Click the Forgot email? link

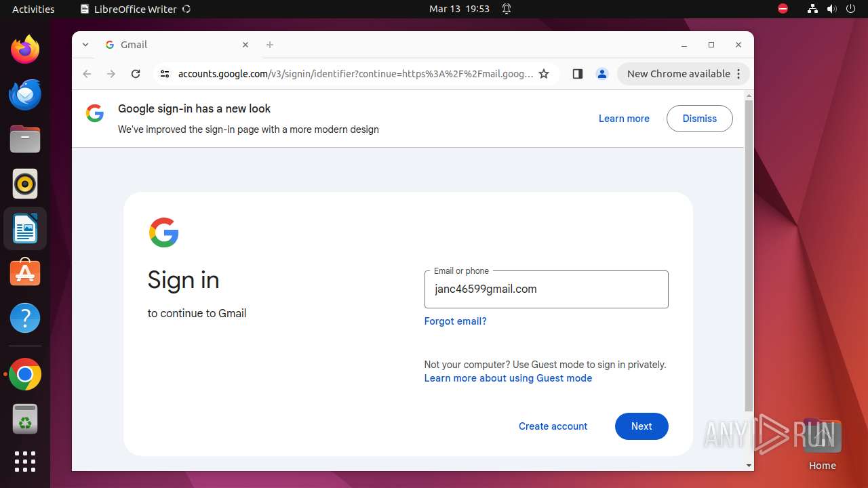[x=455, y=321]
